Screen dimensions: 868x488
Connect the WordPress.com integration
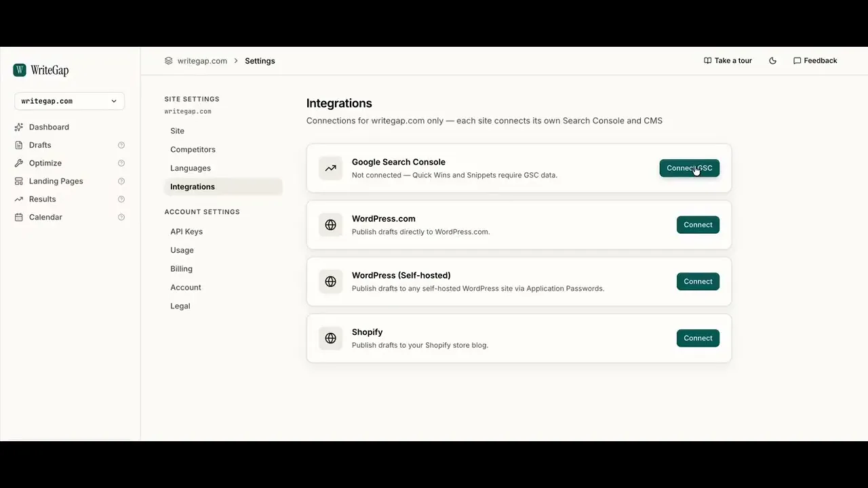click(698, 225)
